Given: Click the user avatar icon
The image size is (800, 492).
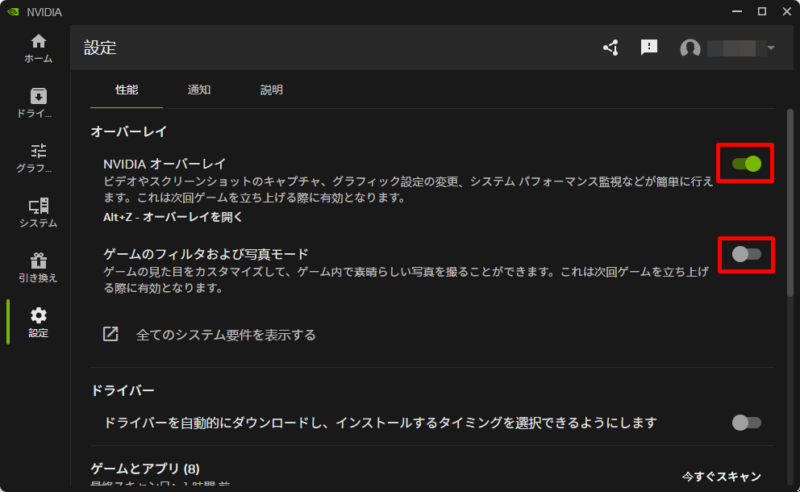Looking at the screenshot, I should [x=690, y=48].
